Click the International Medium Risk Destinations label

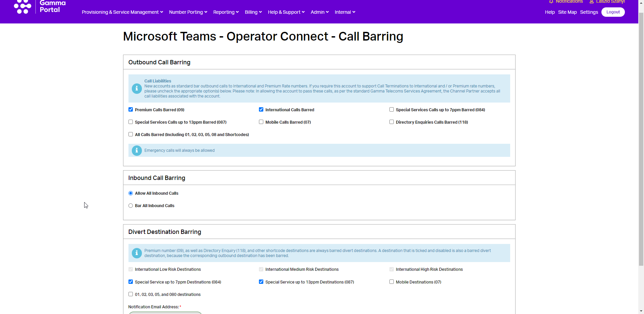click(302, 269)
